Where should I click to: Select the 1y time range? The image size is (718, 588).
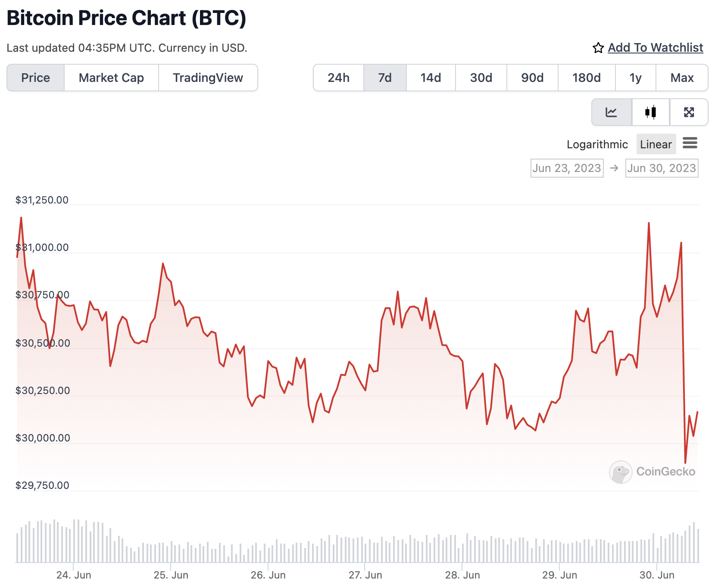point(635,78)
